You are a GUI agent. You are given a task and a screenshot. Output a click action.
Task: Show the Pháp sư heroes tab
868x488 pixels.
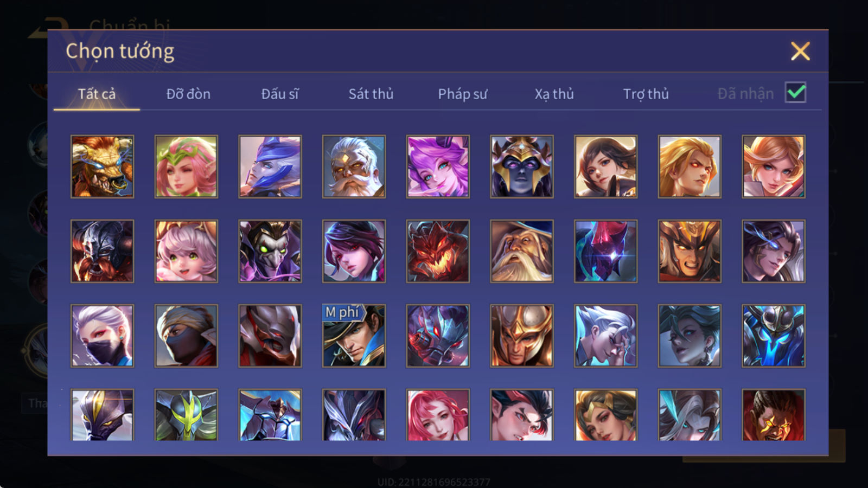click(x=463, y=94)
